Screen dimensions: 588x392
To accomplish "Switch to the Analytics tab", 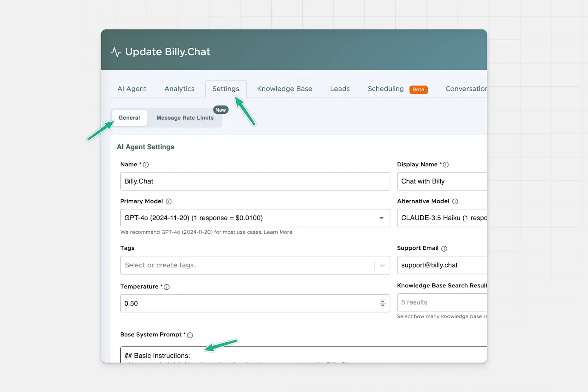I will tap(180, 89).
